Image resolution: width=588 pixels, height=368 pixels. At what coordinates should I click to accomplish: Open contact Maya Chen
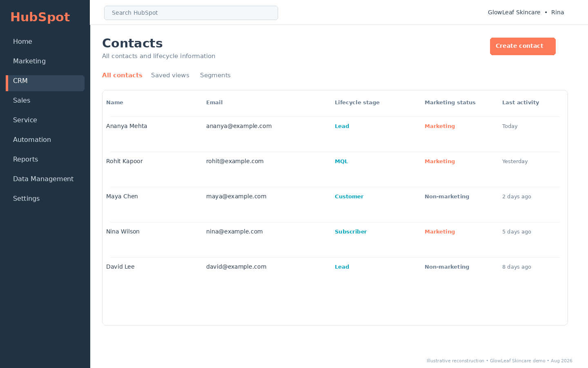(x=122, y=197)
